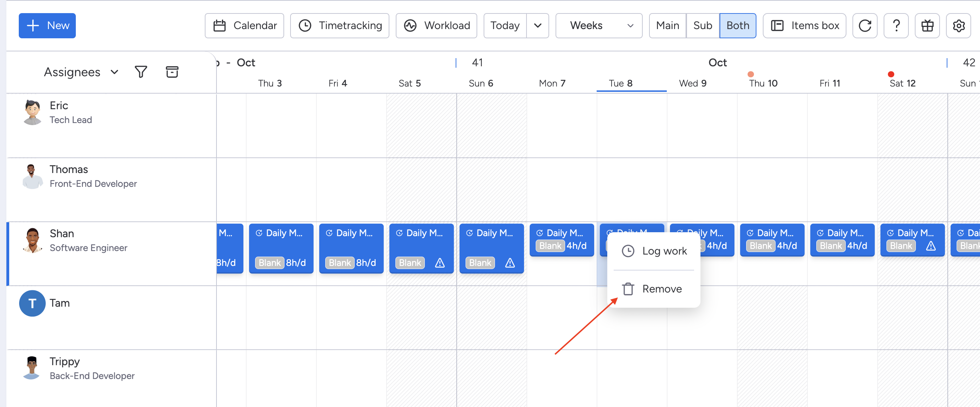Screen dimensions: 980x407
Task: Open the help question mark icon
Action: (x=896, y=25)
